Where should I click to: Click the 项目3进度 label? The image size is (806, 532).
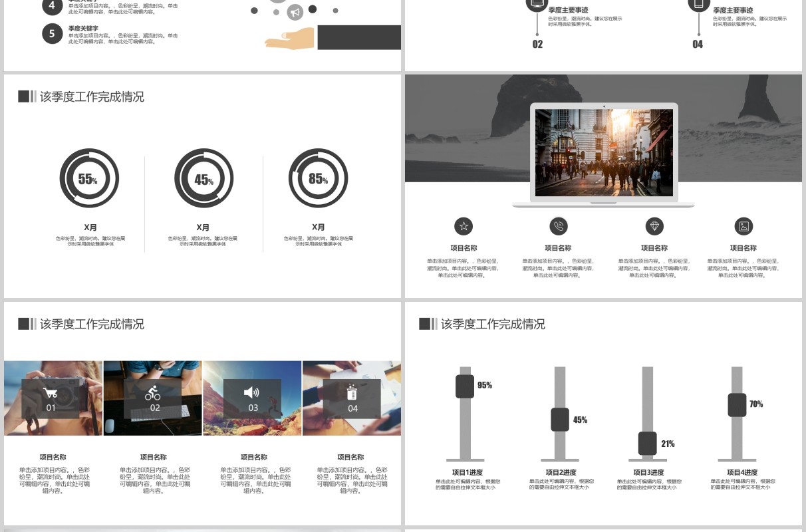click(x=648, y=473)
